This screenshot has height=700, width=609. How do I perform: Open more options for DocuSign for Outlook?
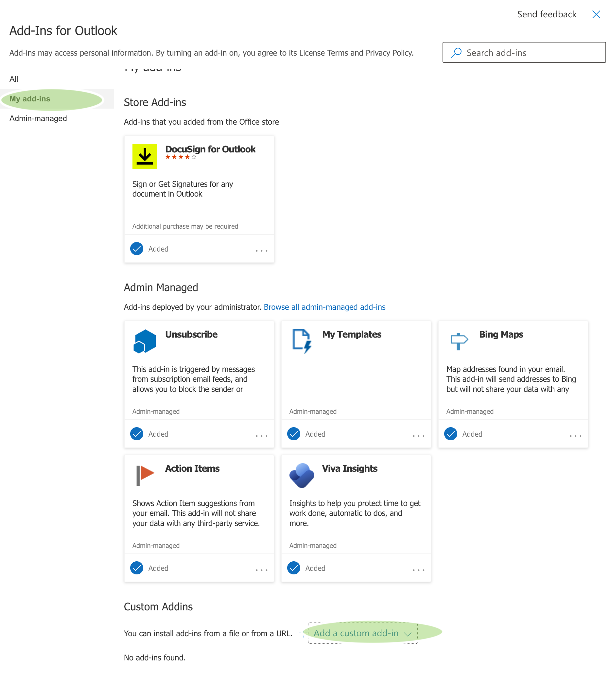pos(262,251)
